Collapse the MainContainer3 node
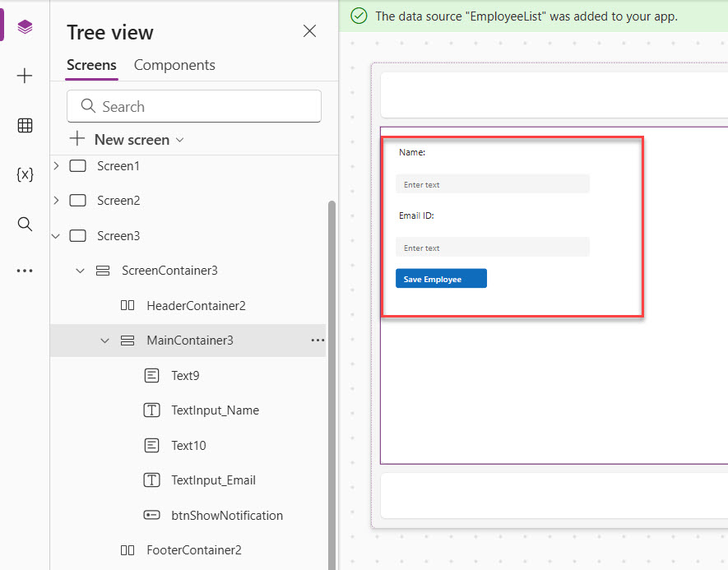 105,341
